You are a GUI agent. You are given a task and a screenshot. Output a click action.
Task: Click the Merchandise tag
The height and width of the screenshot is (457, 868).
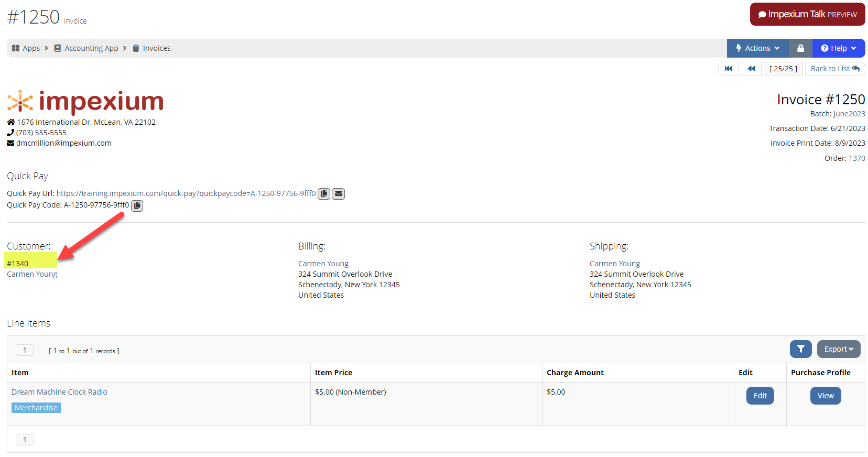(x=36, y=408)
